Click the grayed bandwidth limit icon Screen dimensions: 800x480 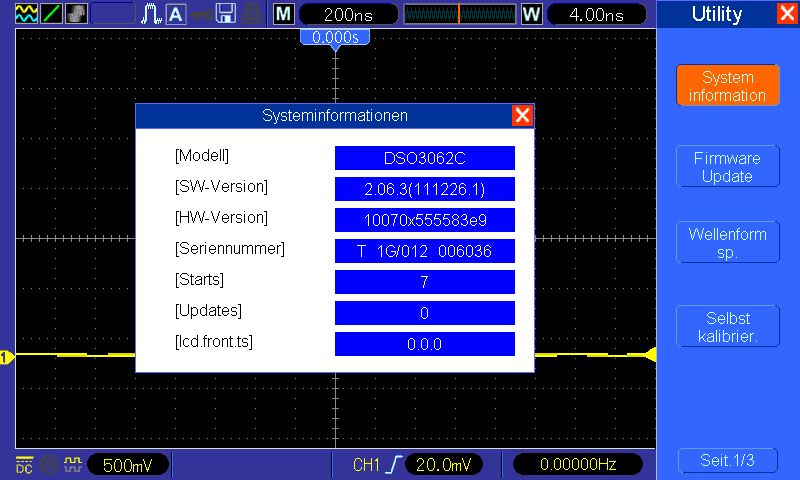(x=49, y=465)
